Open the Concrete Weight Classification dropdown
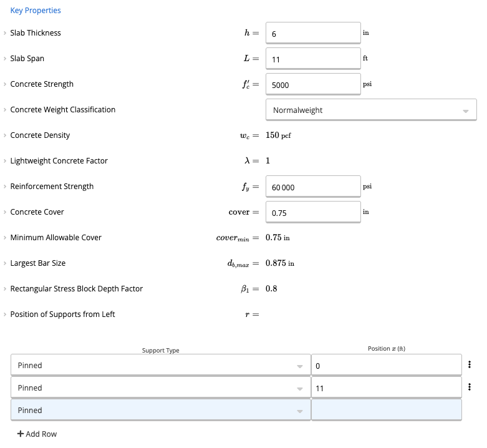The image size is (487, 448). point(371,110)
